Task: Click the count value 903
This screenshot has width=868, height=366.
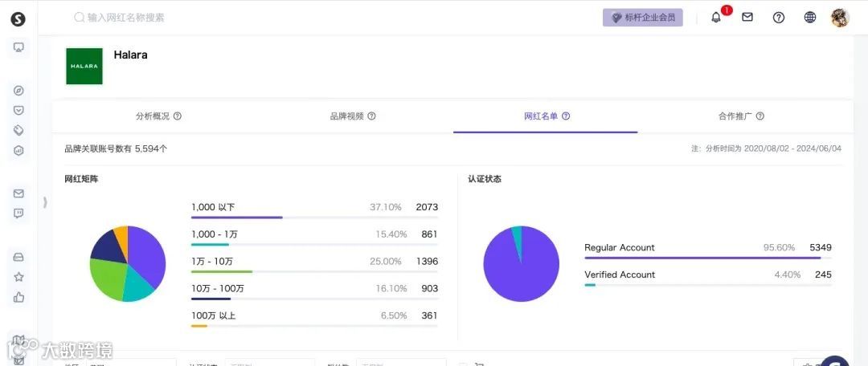Action: 429,289
